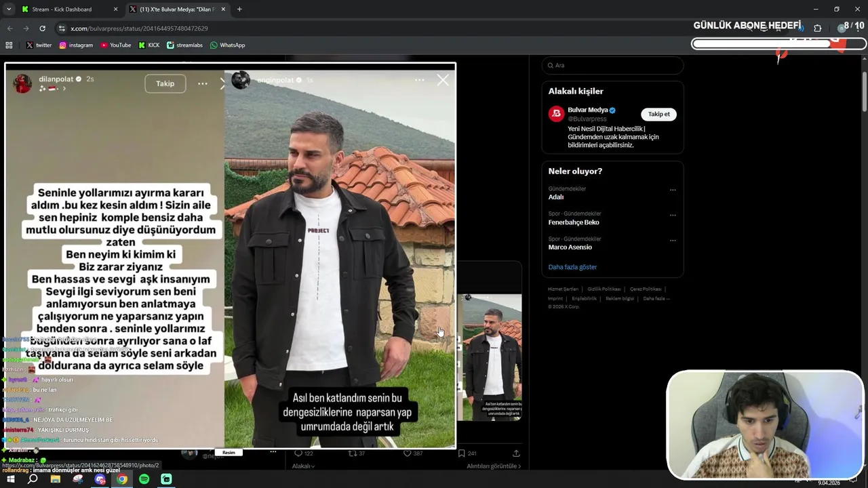868x488 pixels.
Task: Open the Bulvar Medya profile name link
Action: click(x=587, y=110)
